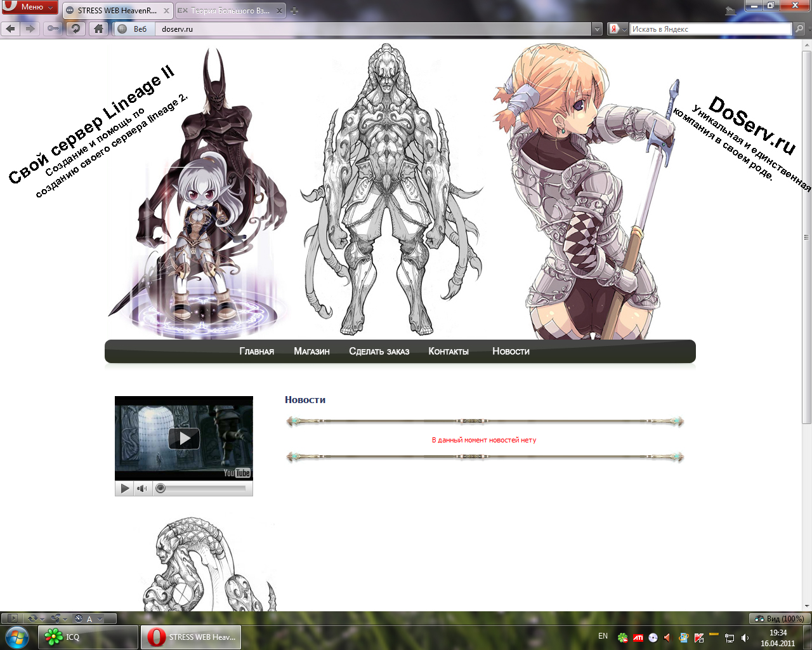The width and height of the screenshot is (812, 650).
Task: Click the search magnifier button
Action: pyautogui.click(x=799, y=29)
